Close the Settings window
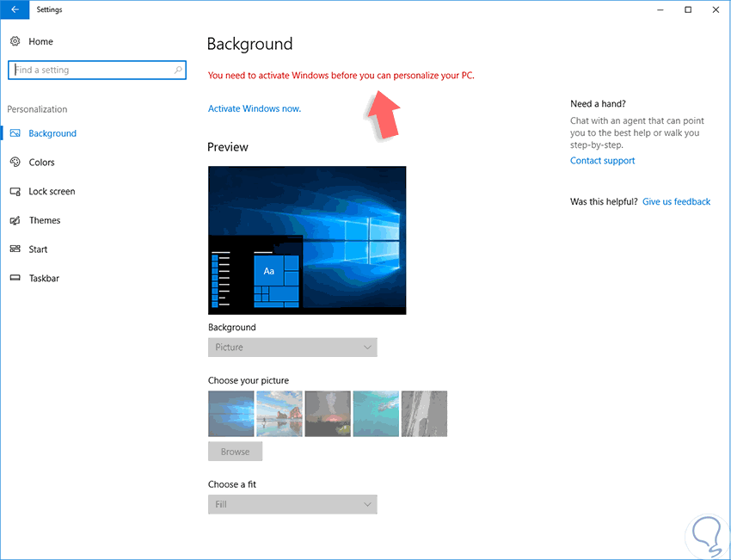The image size is (731, 560). pyautogui.click(x=716, y=9)
